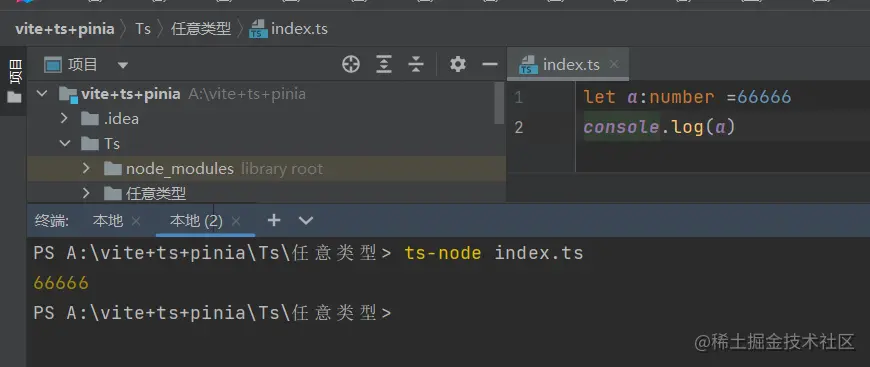The height and width of the screenshot is (367, 870).
Task: Close the 本地 terminal tab
Action: tap(136, 221)
